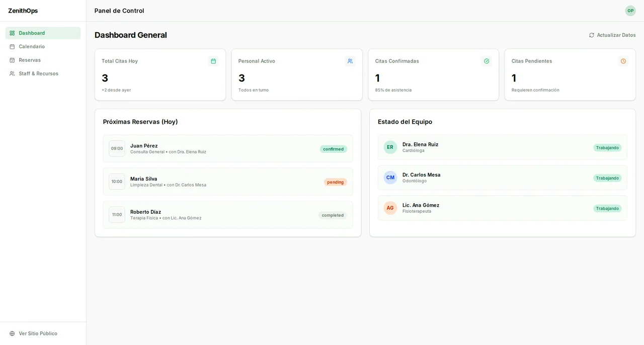Go to Calendario in the sidebar

point(43,47)
